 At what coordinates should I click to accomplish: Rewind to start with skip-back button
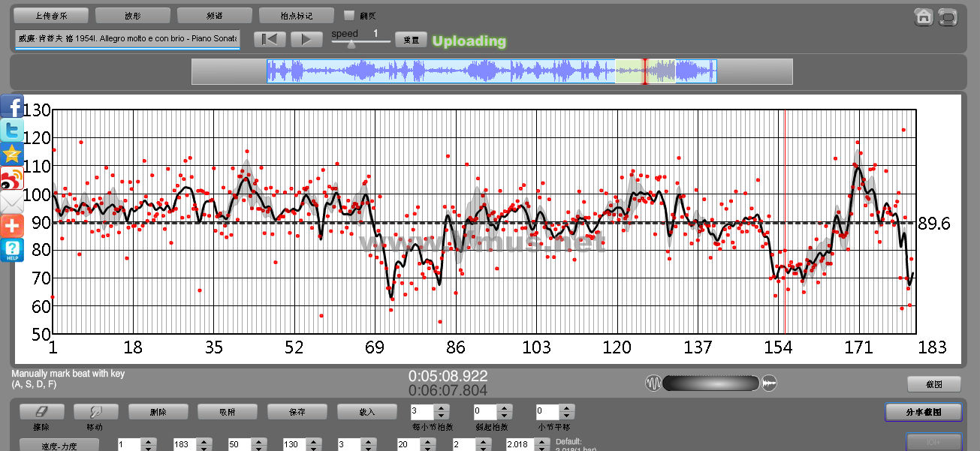(x=270, y=40)
